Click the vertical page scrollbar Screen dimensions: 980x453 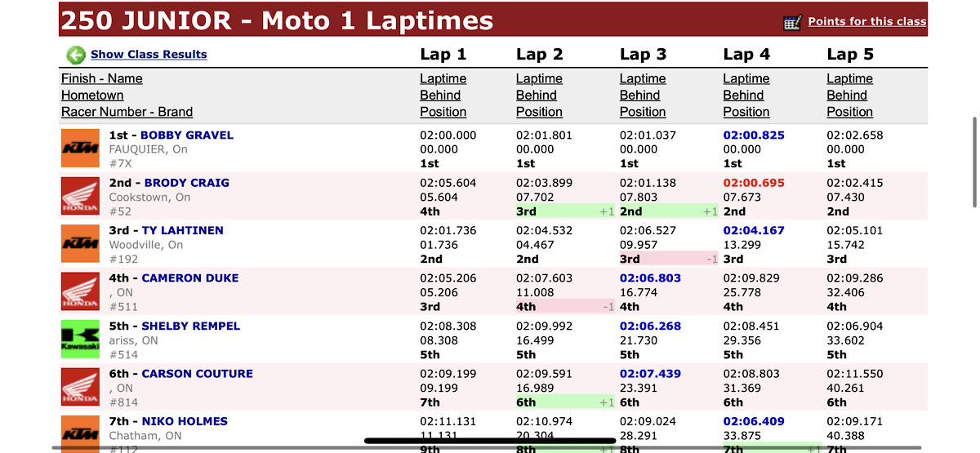click(x=974, y=163)
